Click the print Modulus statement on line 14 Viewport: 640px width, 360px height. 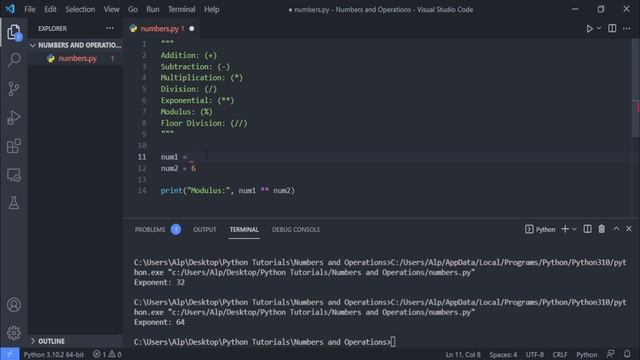click(x=227, y=191)
